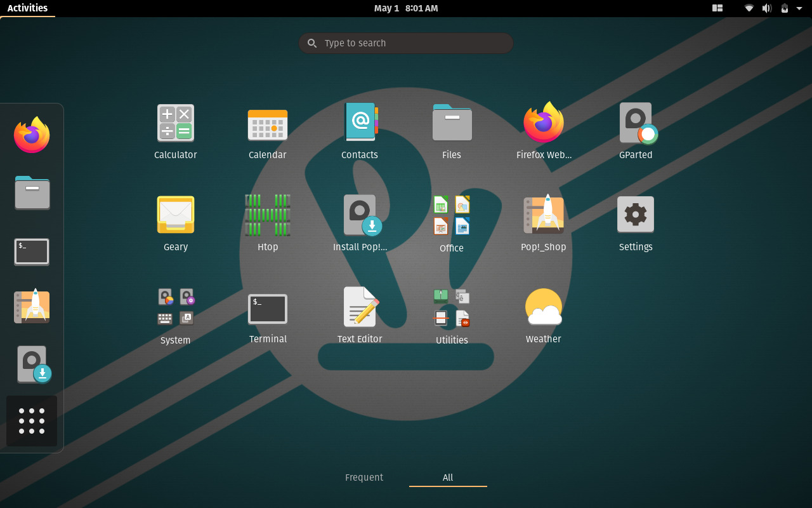Open Geary email client
812x508 pixels.
click(x=175, y=215)
